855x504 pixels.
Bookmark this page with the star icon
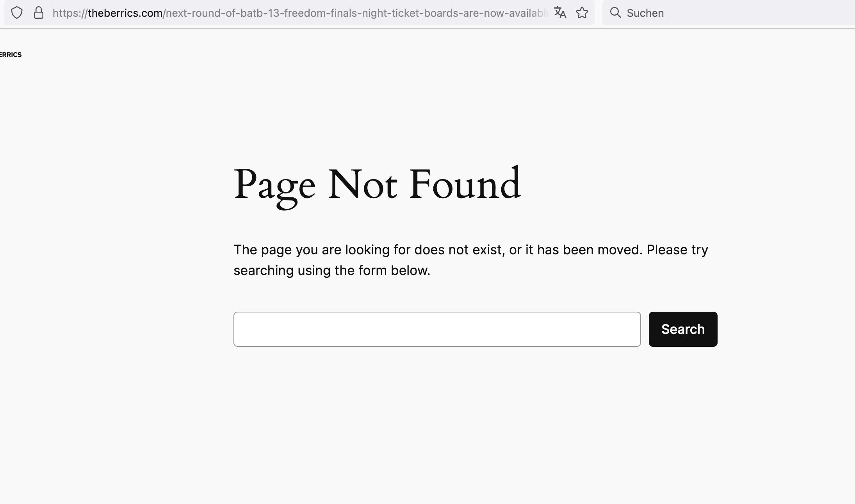point(582,13)
